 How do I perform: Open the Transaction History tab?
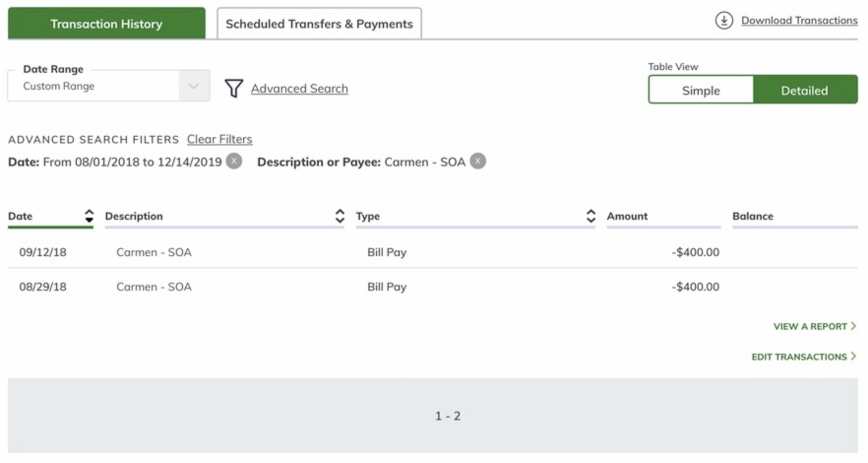pyautogui.click(x=106, y=24)
